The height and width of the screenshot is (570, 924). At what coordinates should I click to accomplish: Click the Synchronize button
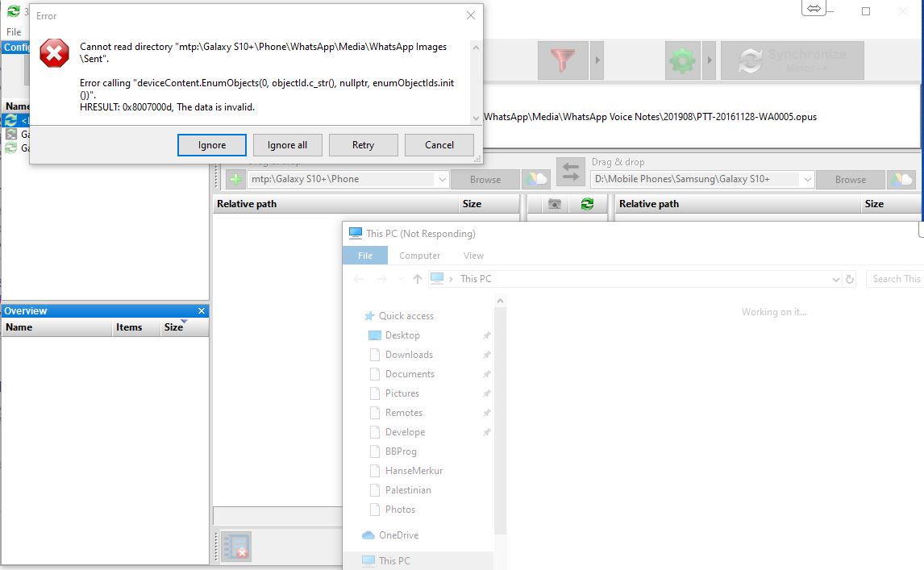click(792, 60)
